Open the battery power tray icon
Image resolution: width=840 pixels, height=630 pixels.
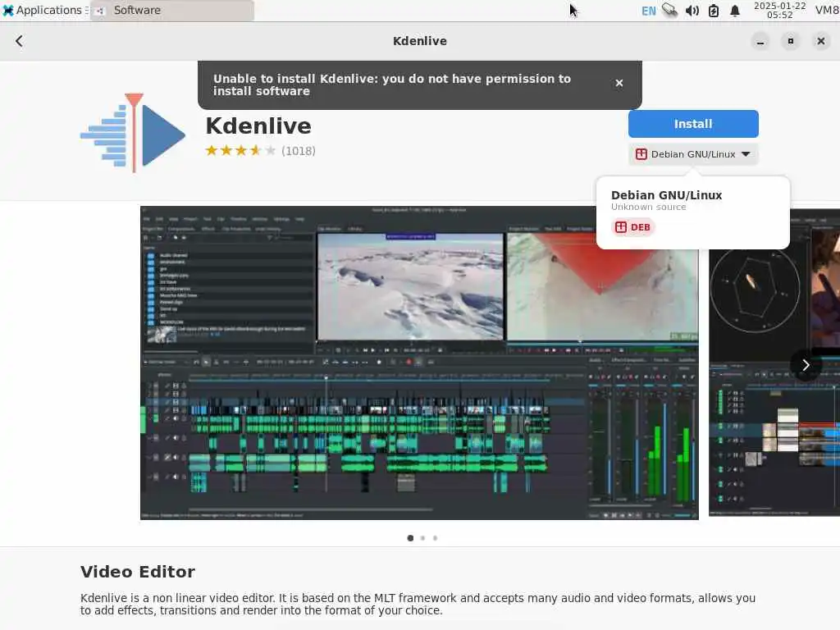click(714, 11)
